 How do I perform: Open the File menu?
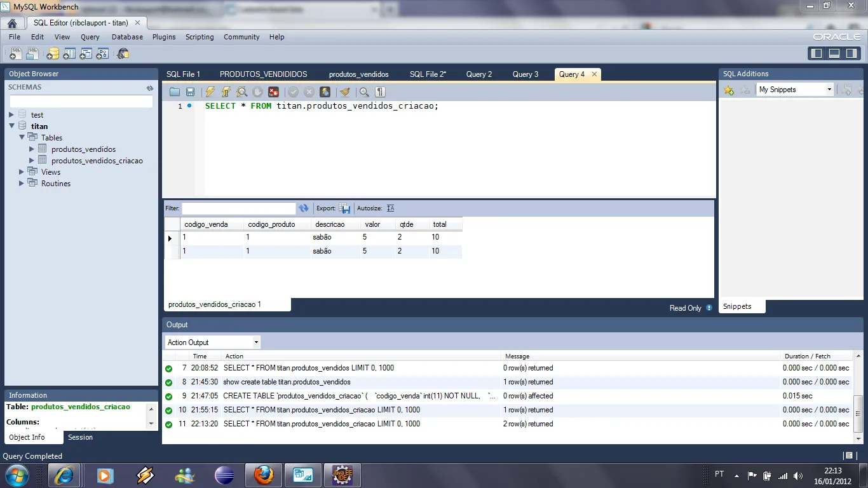[15, 37]
